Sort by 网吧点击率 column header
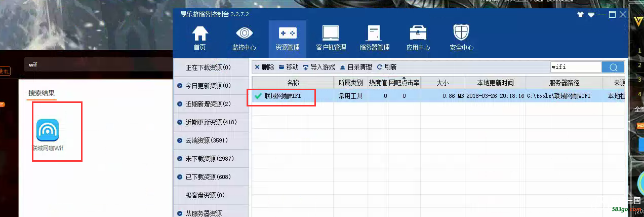Viewport: 644px width, 217px height. coord(404,83)
